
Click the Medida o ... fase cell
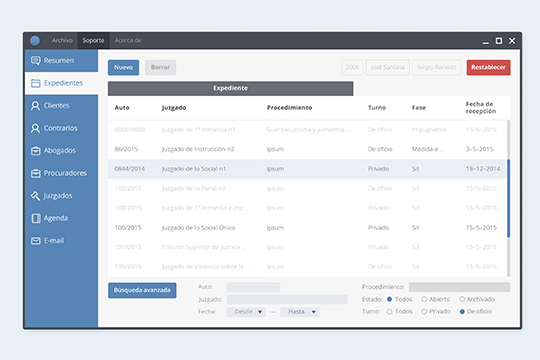428,149
